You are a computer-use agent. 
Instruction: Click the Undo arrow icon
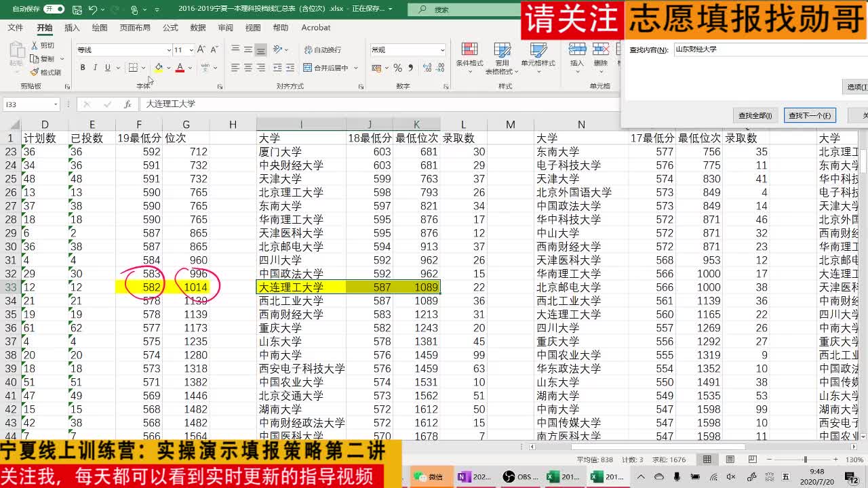(92, 9)
